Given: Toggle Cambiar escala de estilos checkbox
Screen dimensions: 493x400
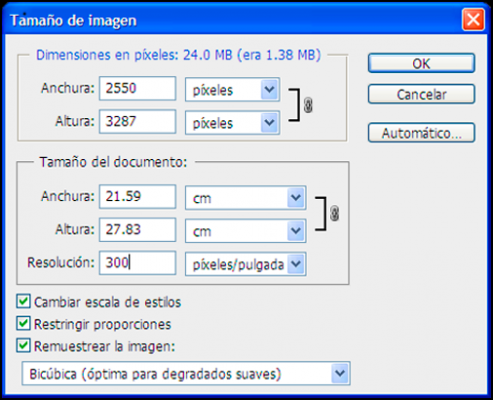Looking at the screenshot, I should [23, 301].
